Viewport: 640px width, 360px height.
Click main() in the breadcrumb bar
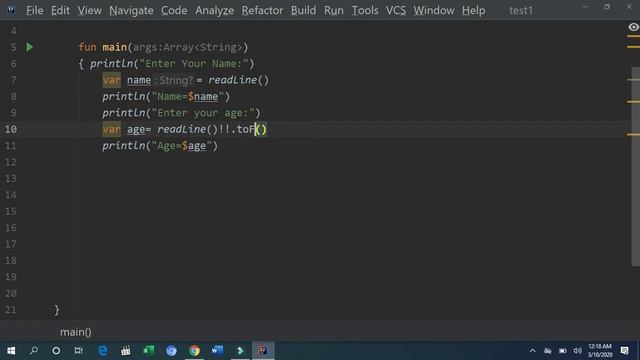point(76,332)
